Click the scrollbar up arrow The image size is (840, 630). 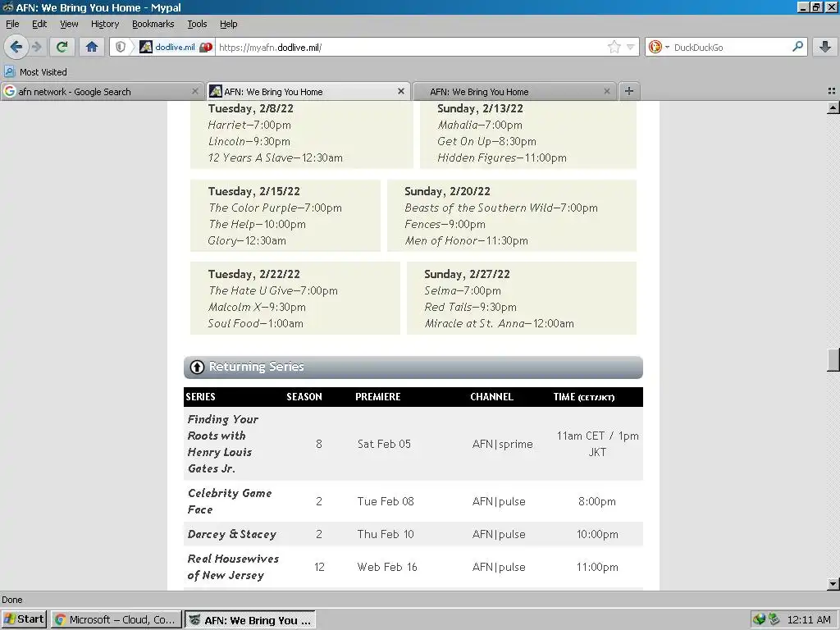coord(833,107)
